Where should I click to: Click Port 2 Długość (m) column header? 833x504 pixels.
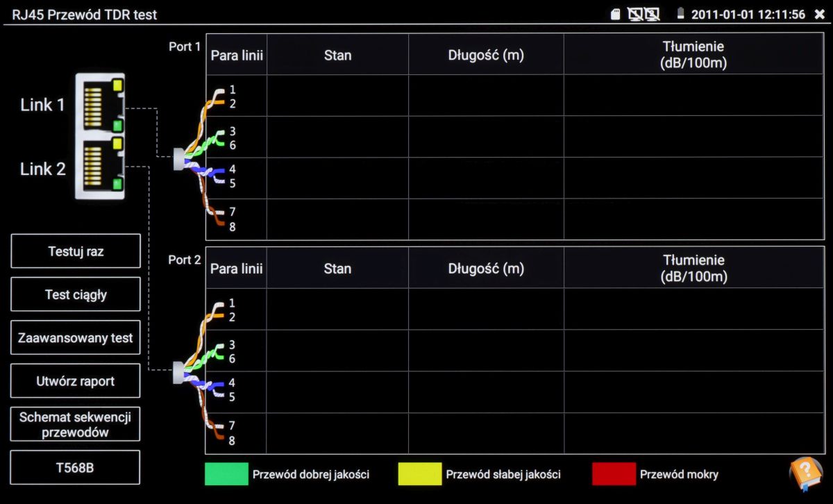tap(486, 269)
